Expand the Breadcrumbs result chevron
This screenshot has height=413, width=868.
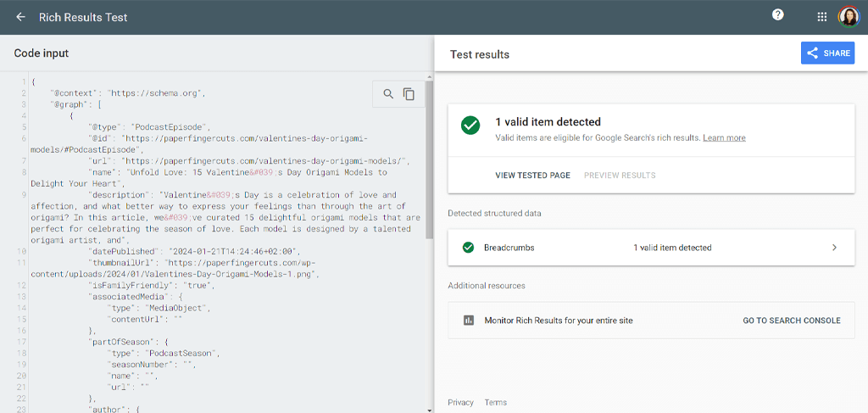(x=834, y=248)
